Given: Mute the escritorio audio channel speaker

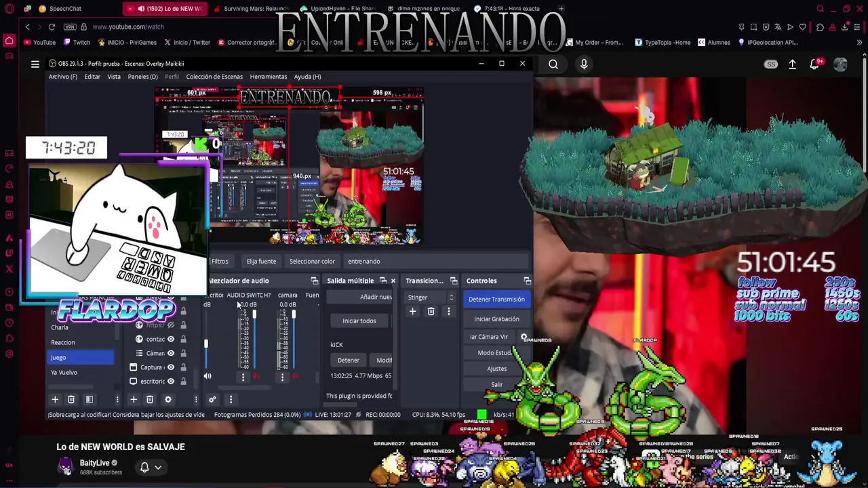Looking at the screenshot, I should tap(208, 376).
